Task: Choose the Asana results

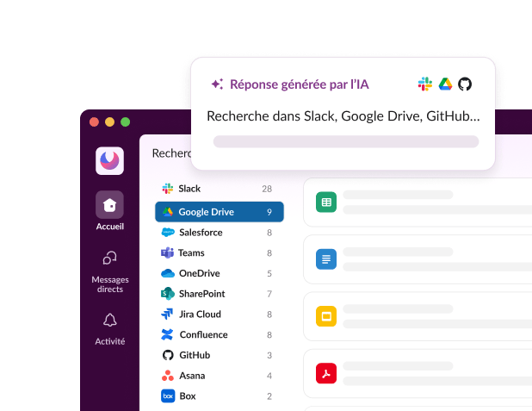Action: pyautogui.click(x=220, y=376)
